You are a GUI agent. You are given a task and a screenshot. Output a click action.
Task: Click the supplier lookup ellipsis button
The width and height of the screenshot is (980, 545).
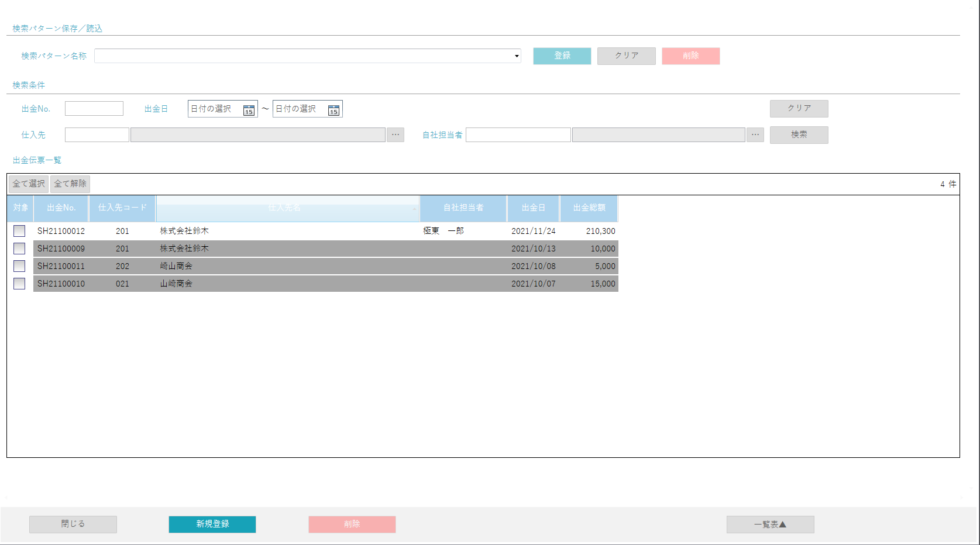tap(396, 135)
